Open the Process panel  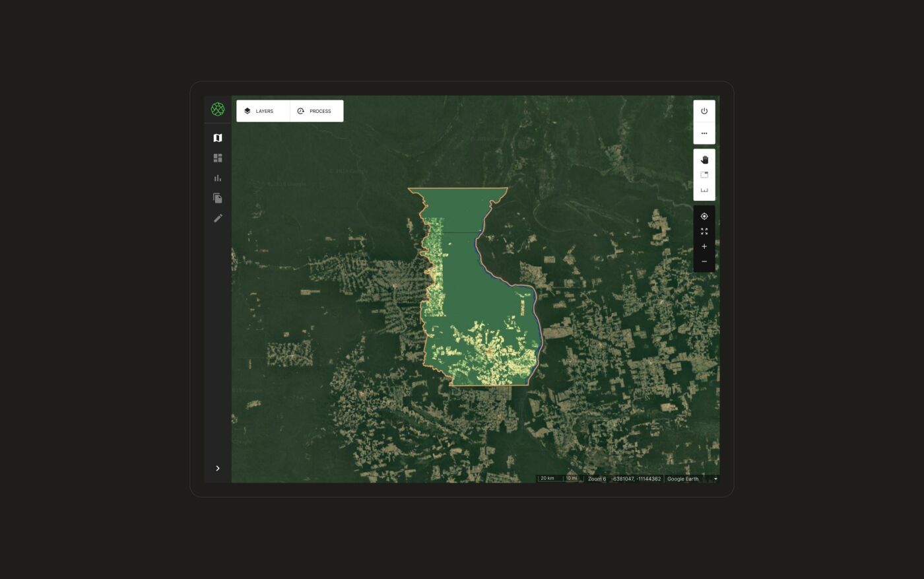[316, 111]
